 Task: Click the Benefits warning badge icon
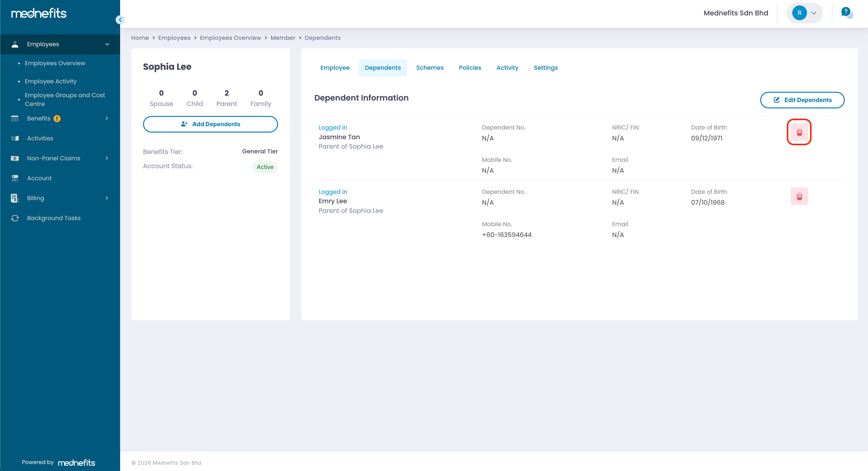(x=57, y=118)
